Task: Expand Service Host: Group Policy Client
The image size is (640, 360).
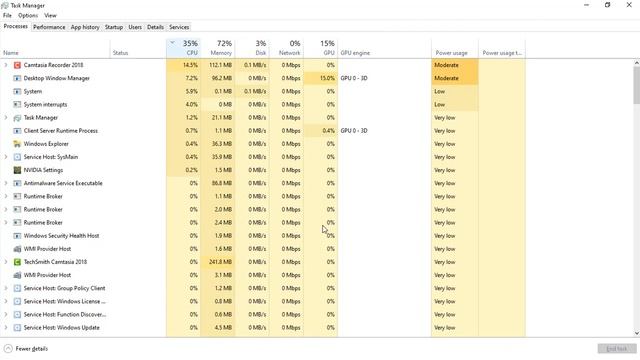Action: tap(6, 288)
